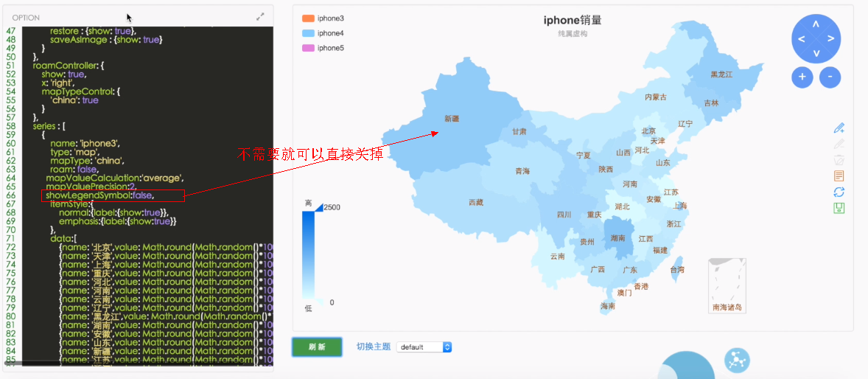Click the 切换主题 label

[374, 347]
